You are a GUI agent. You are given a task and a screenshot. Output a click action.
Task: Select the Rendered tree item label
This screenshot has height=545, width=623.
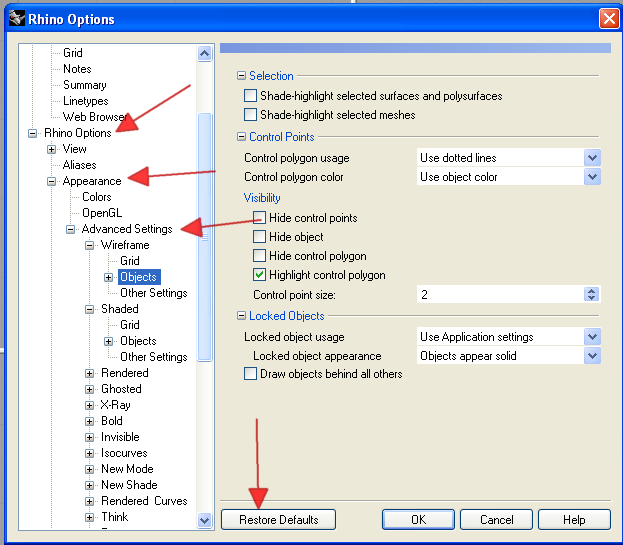[125, 373]
